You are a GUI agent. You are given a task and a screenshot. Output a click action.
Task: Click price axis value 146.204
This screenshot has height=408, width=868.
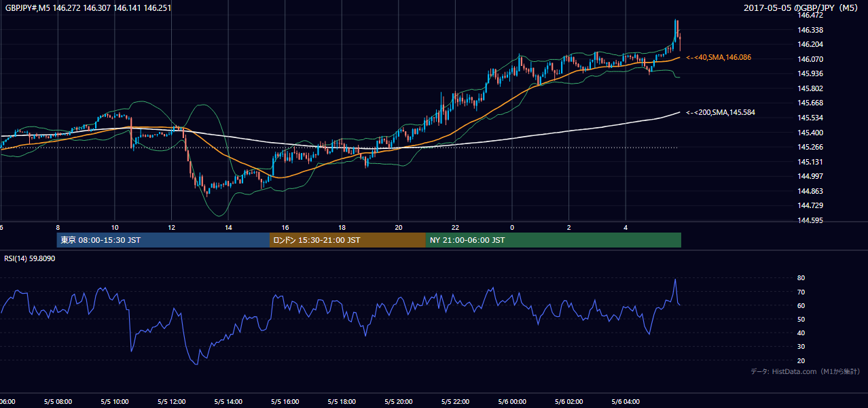[x=810, y=44]
